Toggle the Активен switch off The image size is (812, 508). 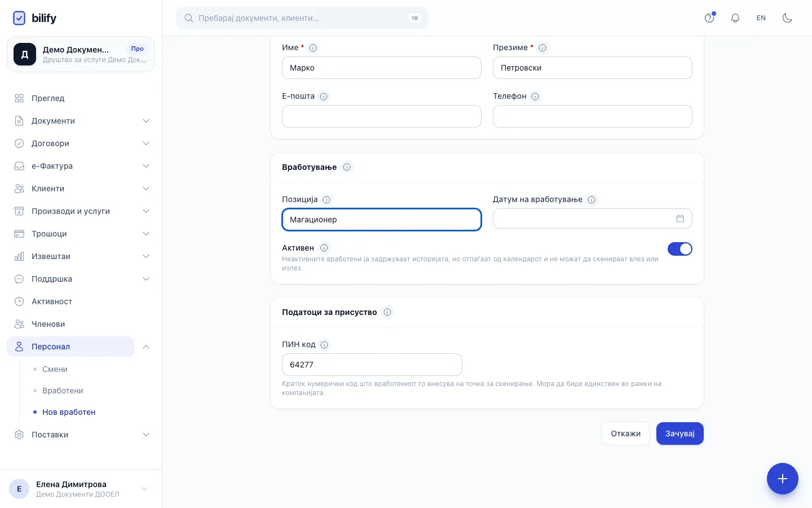tap(680, 249)
